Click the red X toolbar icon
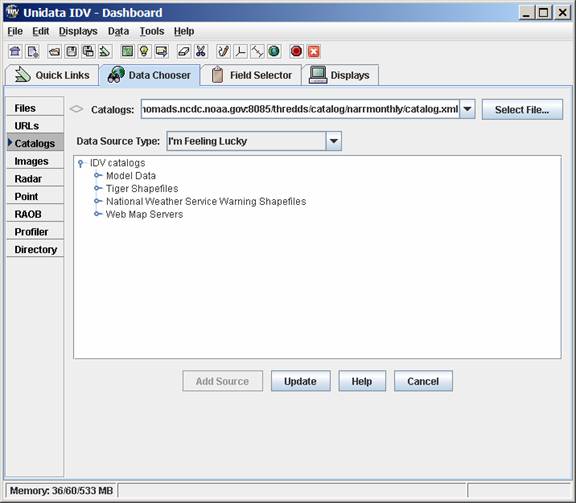Screen dimensions: 576x503 (x=313, y=51)
